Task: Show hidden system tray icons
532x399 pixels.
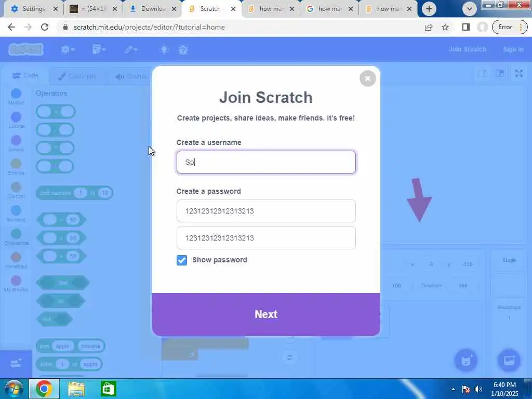Action: click(x=453, y=389)
